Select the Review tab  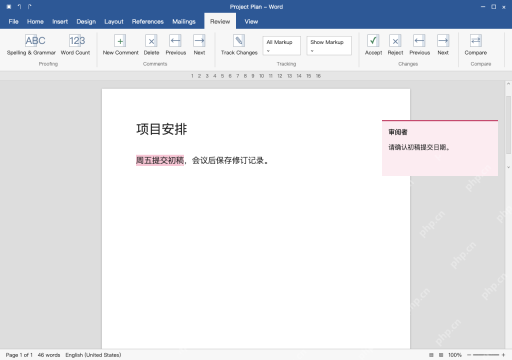(x=220, y=21)
